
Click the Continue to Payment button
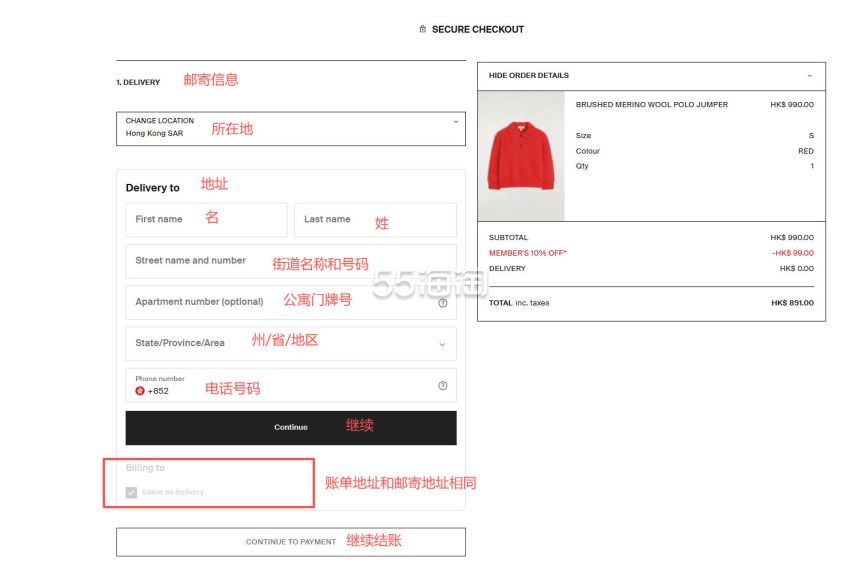coord(290,542)
